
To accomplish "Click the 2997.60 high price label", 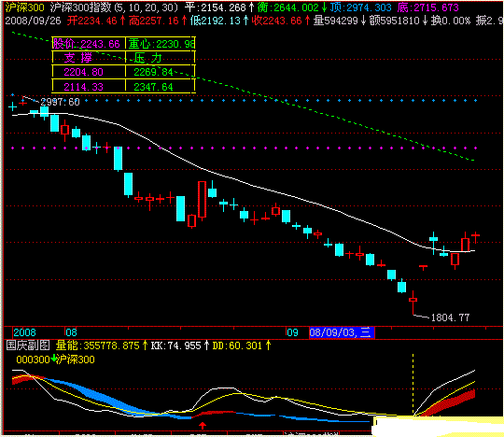I will click(60, 102).
